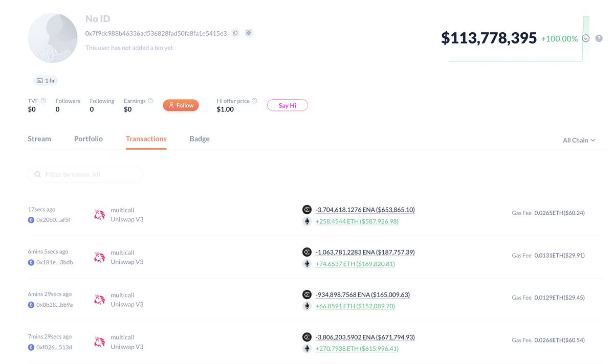Screen dimensions: 614x364
Task: Open the help question mark beside net worth
Action: 599,38
